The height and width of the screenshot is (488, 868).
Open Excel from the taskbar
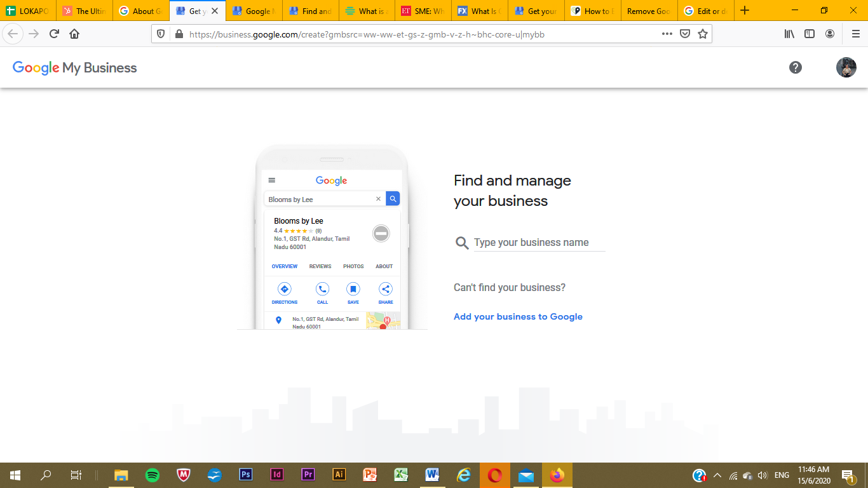[401, 475]
